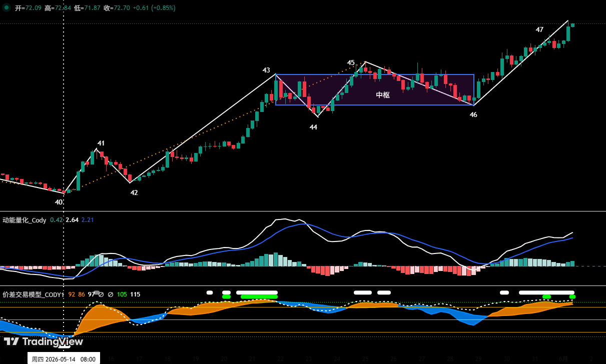Screen dimensions: 606x364
Task: Click the crosshair date label 周四 2026-05-14
Action: coord(64,358)
